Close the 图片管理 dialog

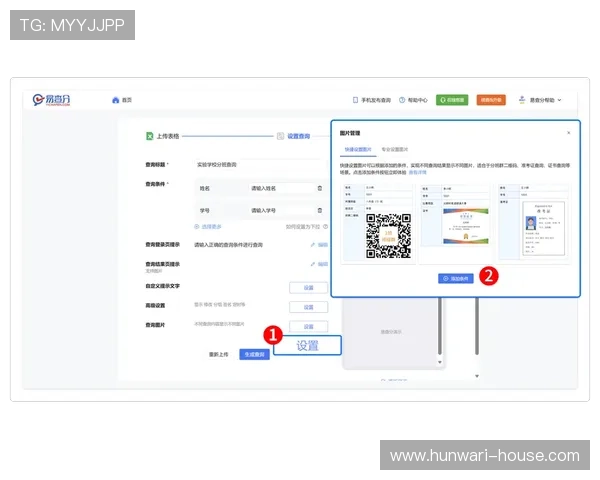(x=569, y=133)
